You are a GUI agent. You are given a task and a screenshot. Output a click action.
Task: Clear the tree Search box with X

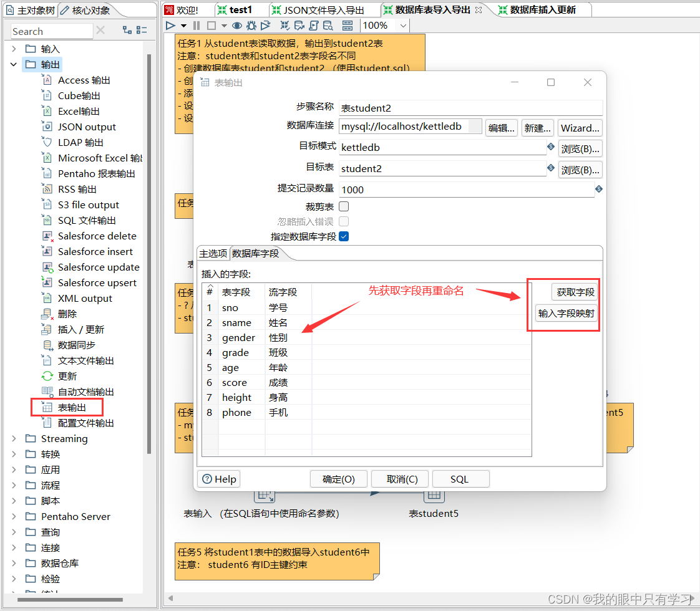pyautogui.click(x=100, y=30)
